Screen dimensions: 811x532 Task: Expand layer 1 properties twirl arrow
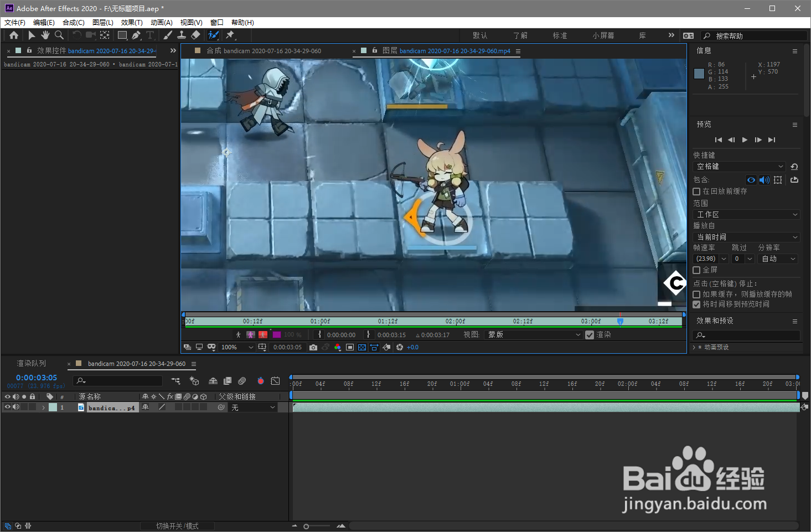pyautogui.click(x=43, y=407)
